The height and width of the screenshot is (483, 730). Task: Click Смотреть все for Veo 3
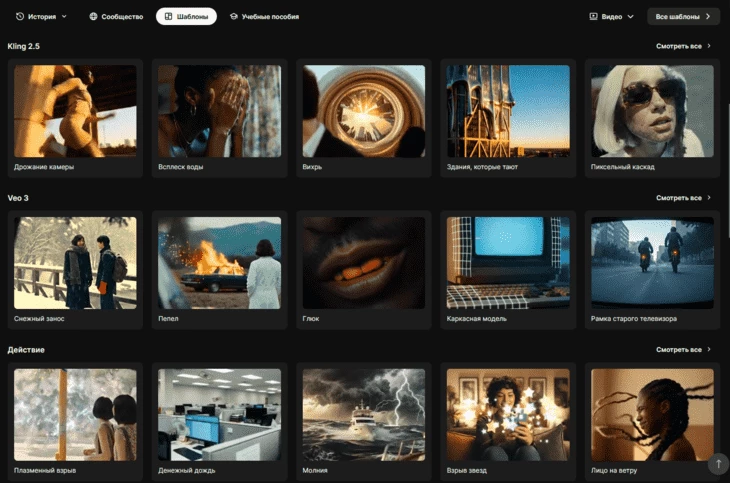coord(684,198)
